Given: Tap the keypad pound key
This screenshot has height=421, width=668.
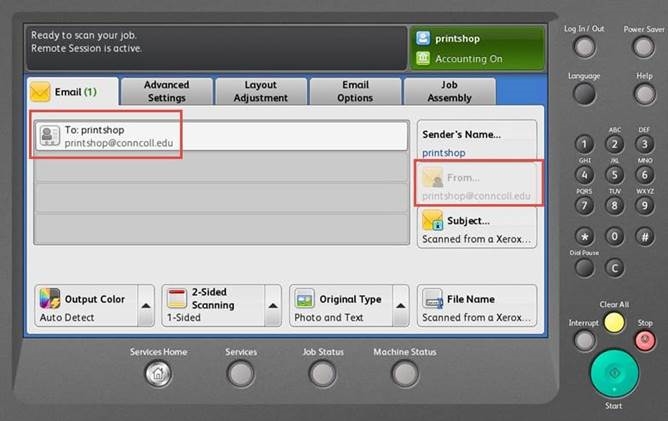Looking at the screenshot, I should tap(645, 236).
